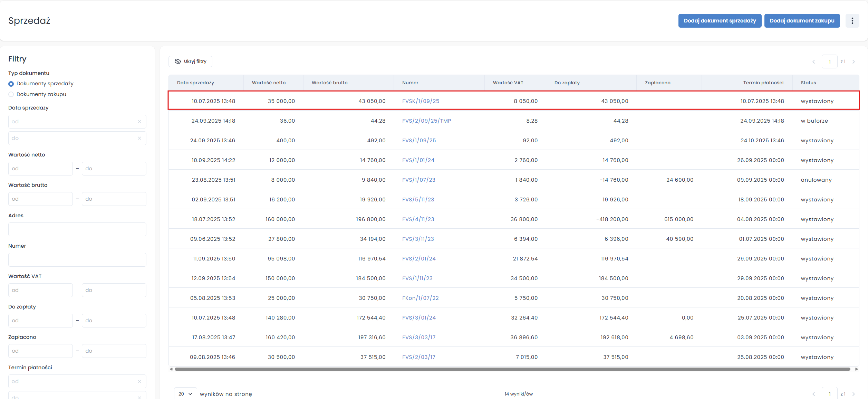This screenshot has width=868, height=399.
Task: Sort table by Status column header
Action: (x=808, y=83)
